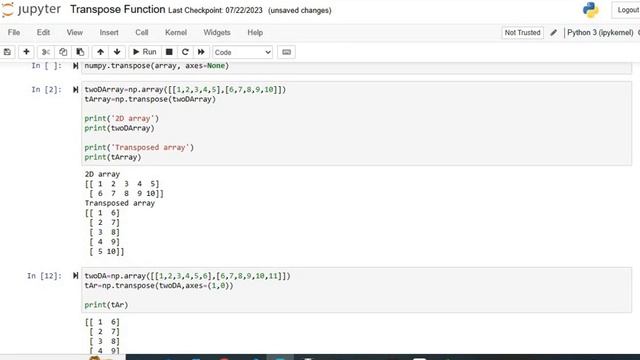Copy selected cells icon

[x=63, y=52]
